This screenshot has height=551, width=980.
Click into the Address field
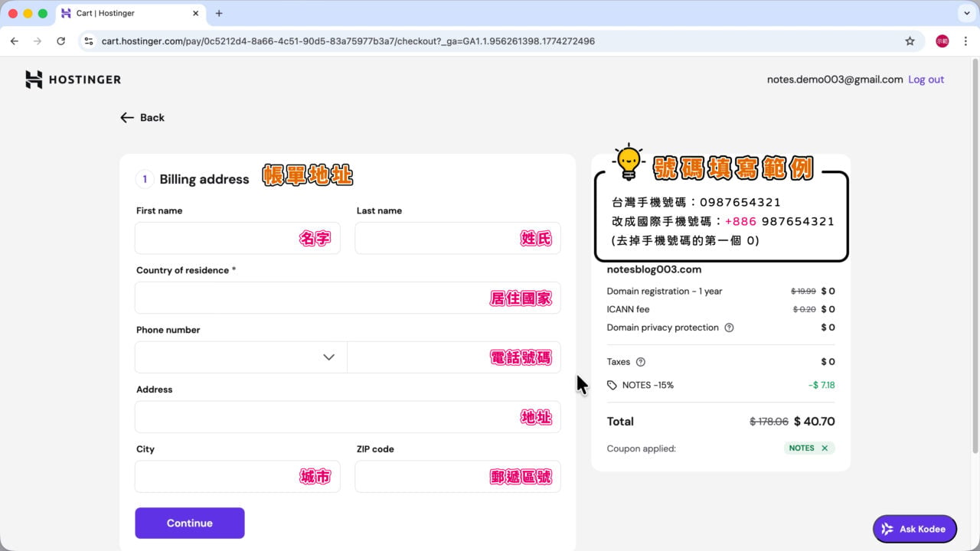(x=348, y=417)
